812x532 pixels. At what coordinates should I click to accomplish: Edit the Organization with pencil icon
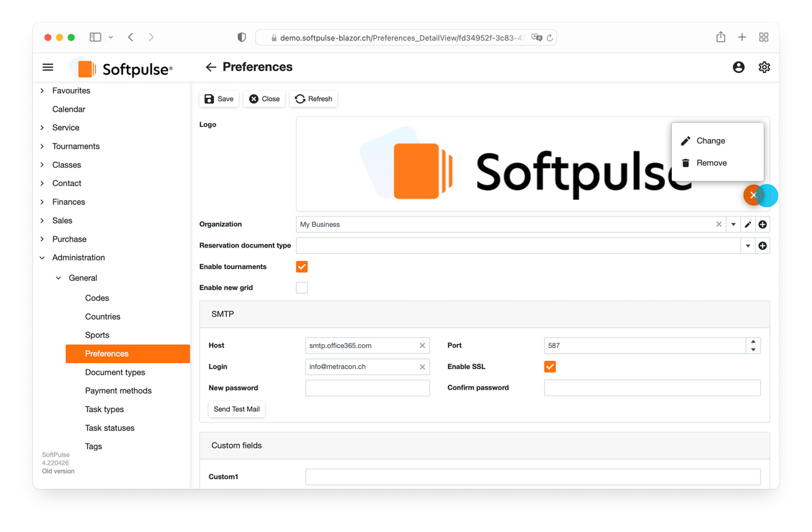[x=748, y=224]
